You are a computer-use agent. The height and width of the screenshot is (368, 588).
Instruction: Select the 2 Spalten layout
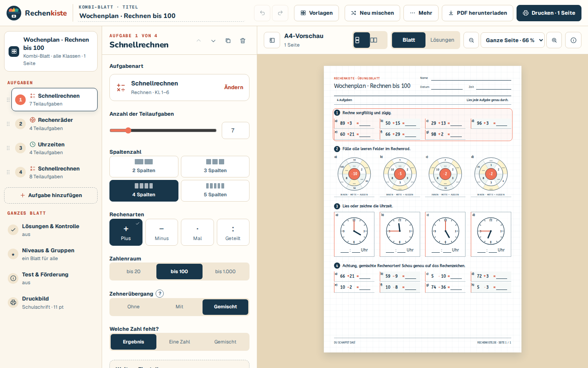point(144,166)
